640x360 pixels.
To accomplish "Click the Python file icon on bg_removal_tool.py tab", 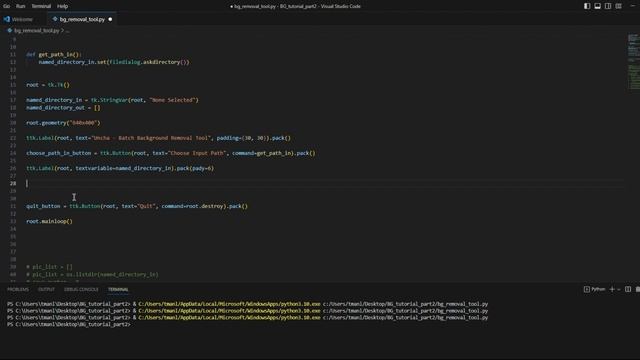I will 55,19.
